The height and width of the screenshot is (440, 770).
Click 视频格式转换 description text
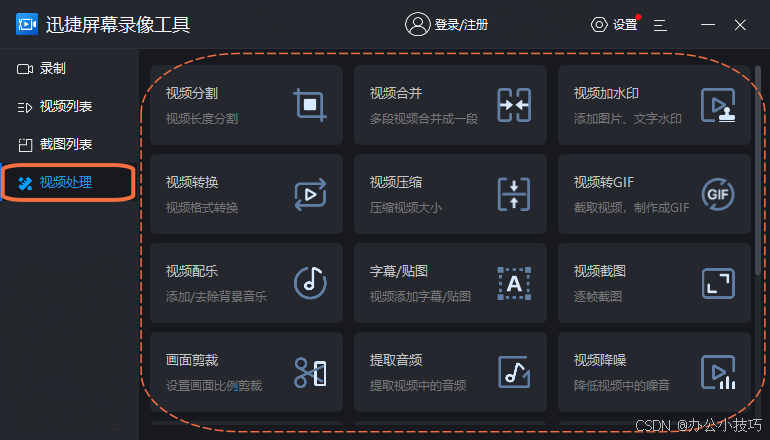[202, 208]
